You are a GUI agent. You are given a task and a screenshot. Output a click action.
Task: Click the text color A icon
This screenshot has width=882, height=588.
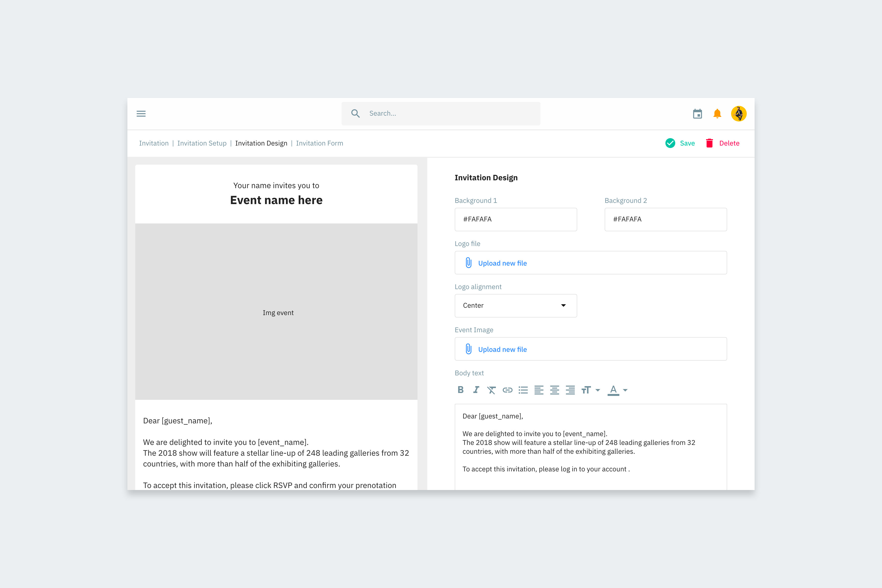613,390
